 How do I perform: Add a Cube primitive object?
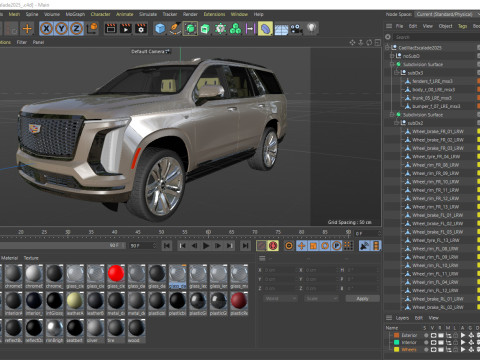pos(160,29)
